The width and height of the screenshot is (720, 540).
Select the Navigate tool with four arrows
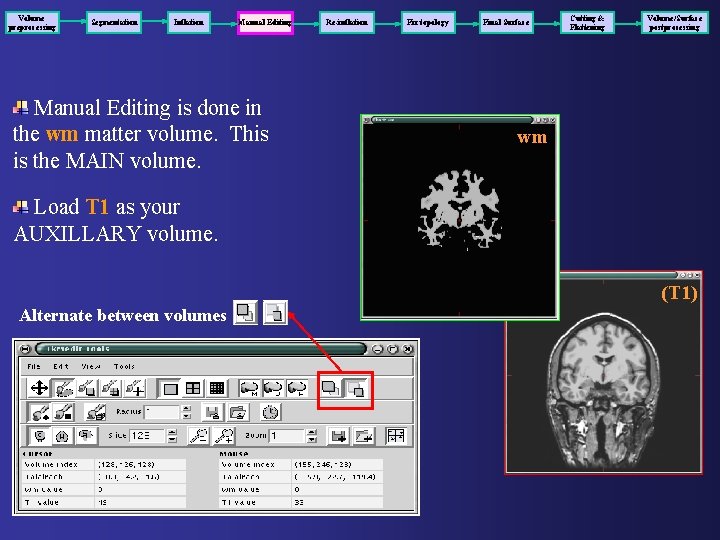pos(39,388)
